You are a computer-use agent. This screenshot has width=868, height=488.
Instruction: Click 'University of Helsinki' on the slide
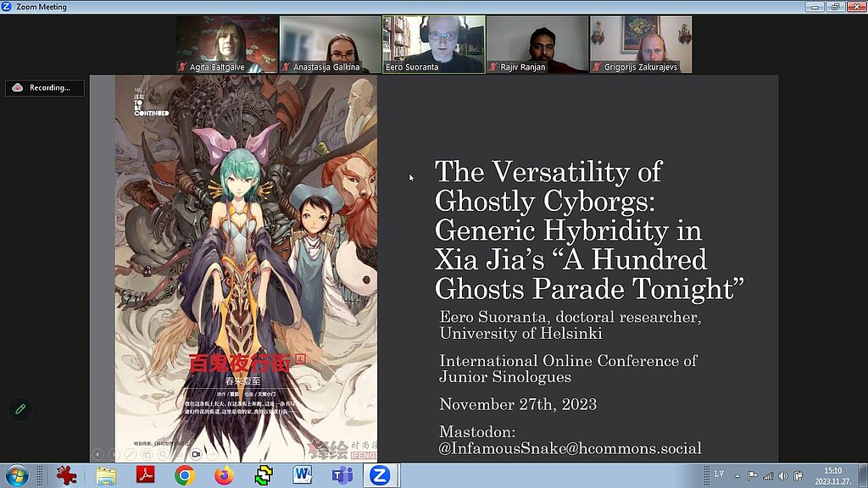click(x=521, y=333)
